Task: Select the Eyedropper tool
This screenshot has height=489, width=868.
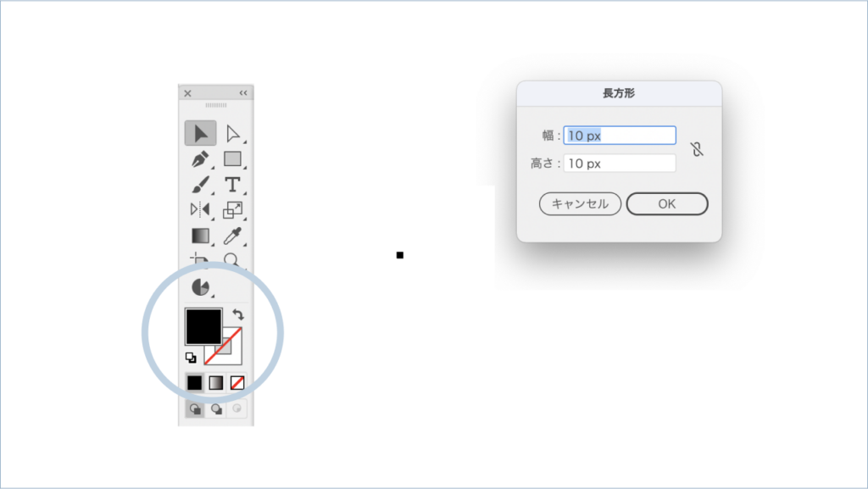Action: [232, 236]
